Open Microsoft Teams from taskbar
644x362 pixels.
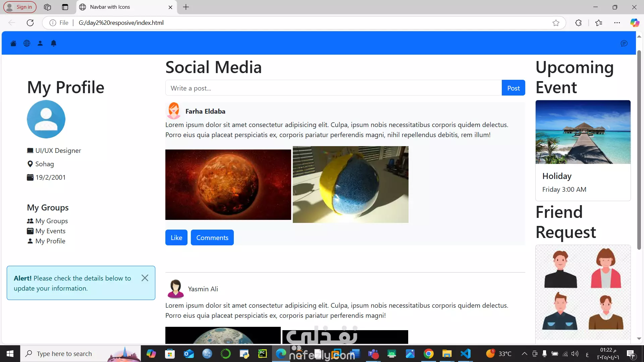[373, 354]
